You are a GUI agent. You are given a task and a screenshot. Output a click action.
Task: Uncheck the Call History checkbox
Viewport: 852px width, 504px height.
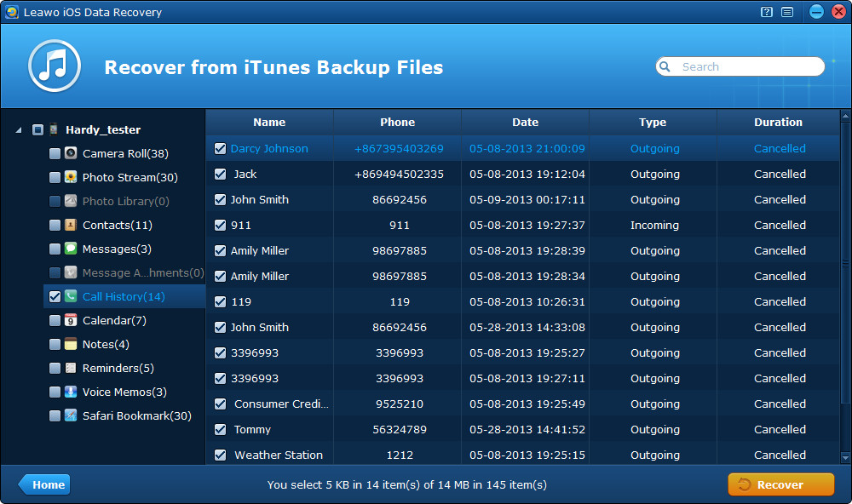tap(55, 296)
